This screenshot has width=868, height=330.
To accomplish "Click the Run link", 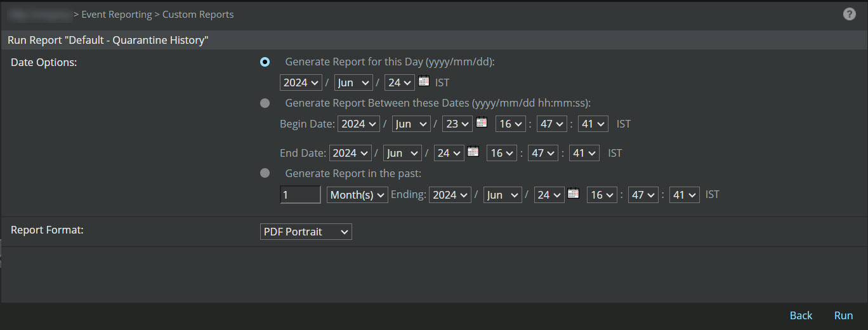I will coord(843,315).
